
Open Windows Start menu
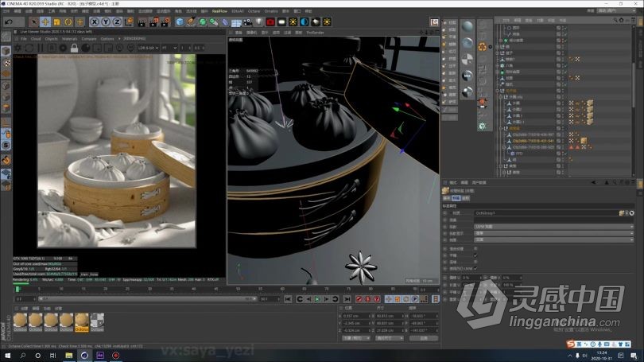pyautogui.click(x=7, y=355)
